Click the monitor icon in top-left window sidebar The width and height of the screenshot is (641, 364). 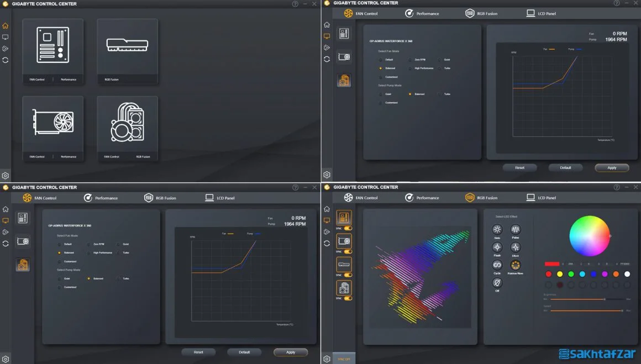[6, 37]
